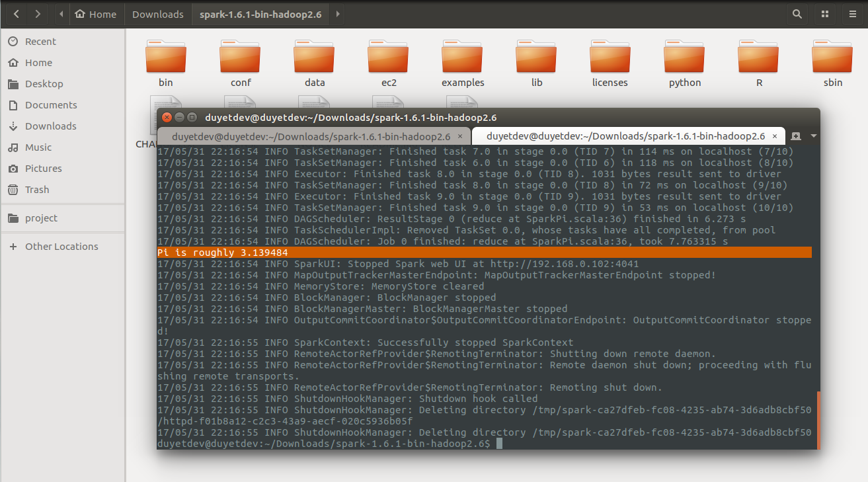Open the file manager hamburger menu
This screenshot has height=482, width=868.
(x=853, y=14)
